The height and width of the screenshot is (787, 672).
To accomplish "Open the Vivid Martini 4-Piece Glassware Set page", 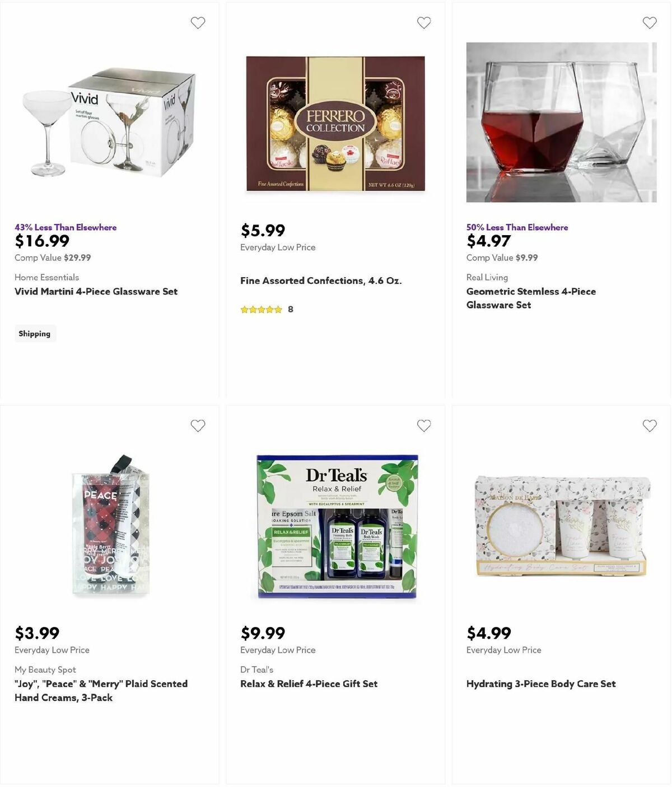I will 95,291.
